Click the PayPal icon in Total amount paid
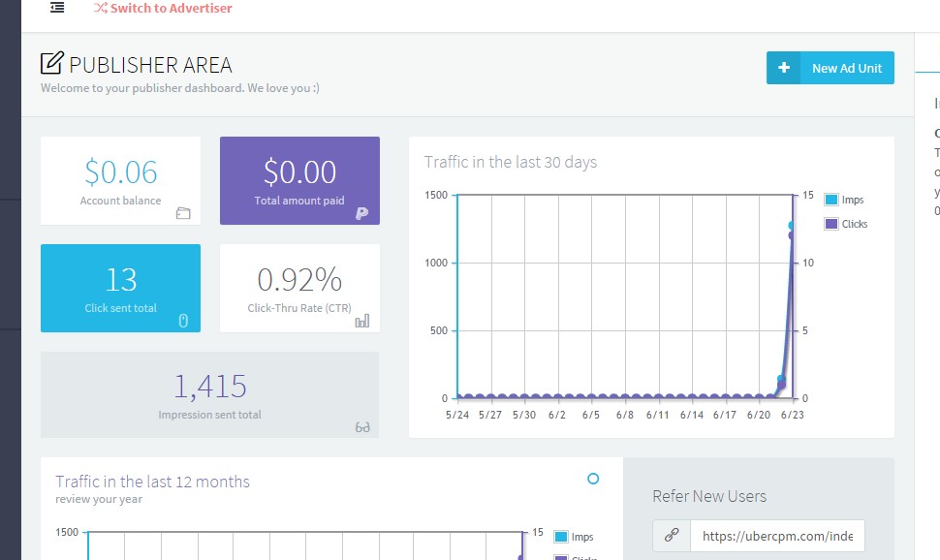The height and width of the screenshot is (560, 940). [362, 213]
